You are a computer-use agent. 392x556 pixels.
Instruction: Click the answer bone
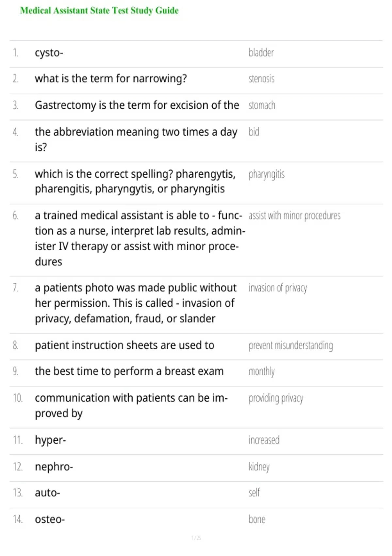tap(257, 519)
